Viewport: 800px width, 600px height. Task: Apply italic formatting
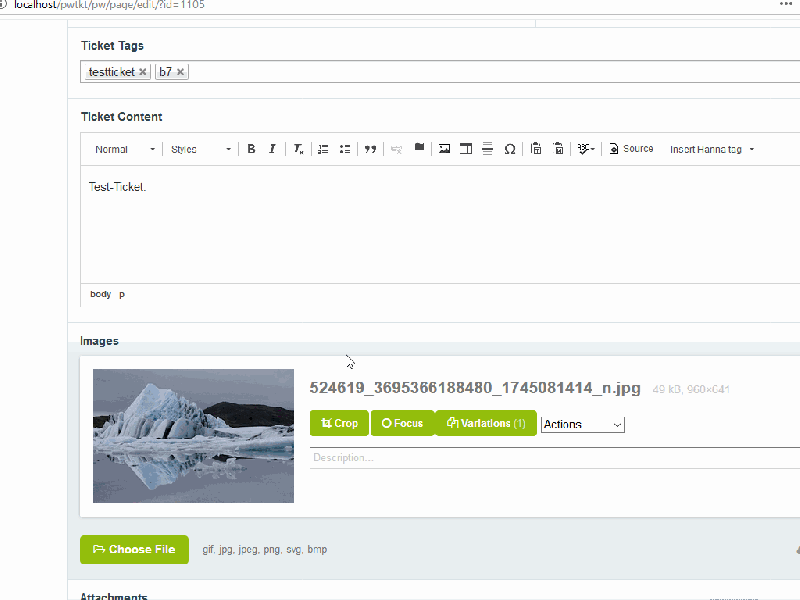[x=271, y=148]
